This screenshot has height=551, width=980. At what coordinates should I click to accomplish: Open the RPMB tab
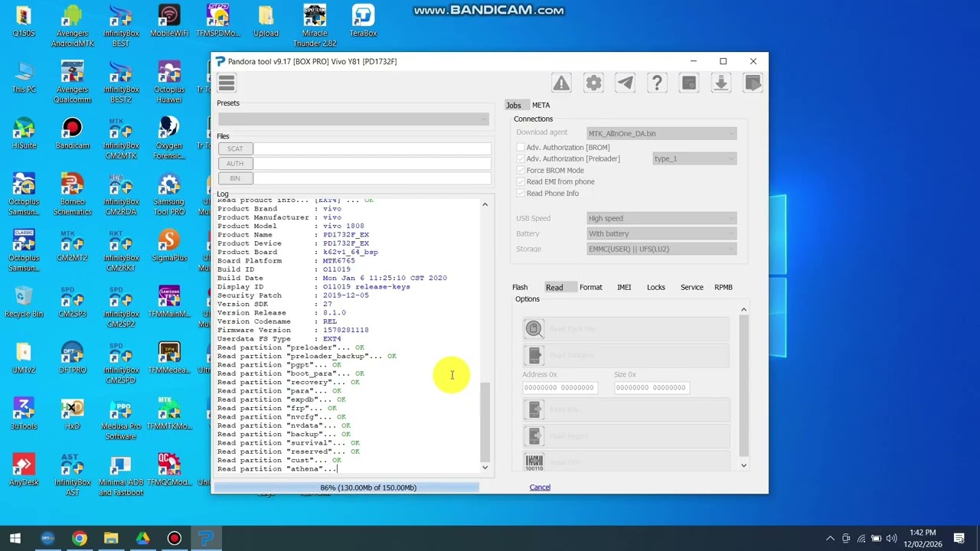[724, 287]
